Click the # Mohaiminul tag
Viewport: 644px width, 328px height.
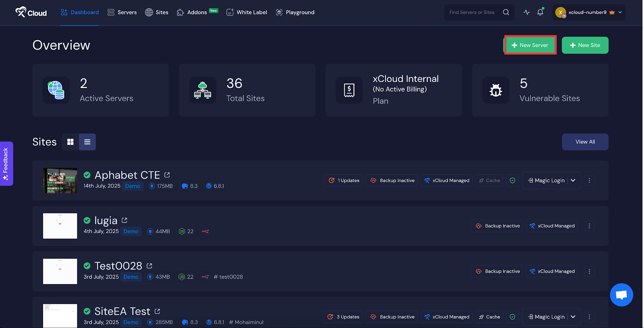pyautogui.click(x=246, y=322)
